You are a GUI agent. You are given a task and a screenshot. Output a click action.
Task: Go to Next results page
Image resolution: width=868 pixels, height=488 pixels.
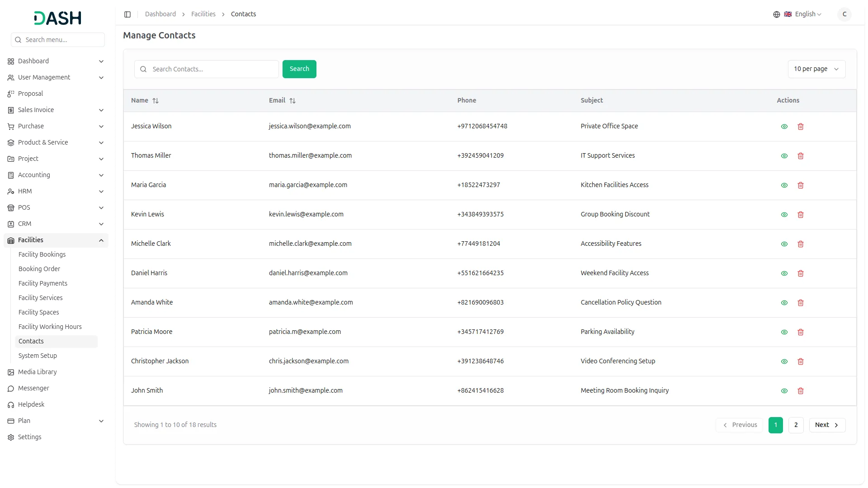point(827,425)
